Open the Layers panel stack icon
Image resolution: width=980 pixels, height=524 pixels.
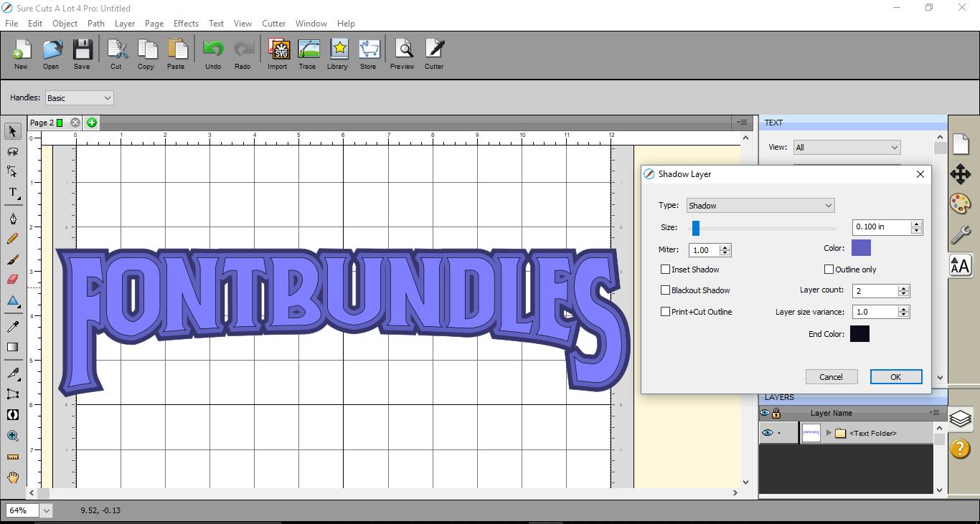coord(960,418)
